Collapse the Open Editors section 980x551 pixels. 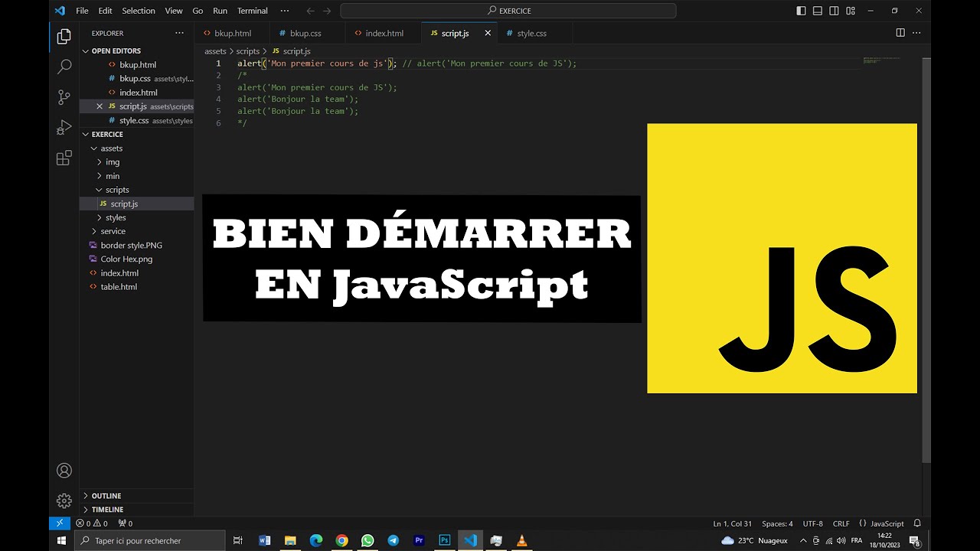click(x=136, y=51)
